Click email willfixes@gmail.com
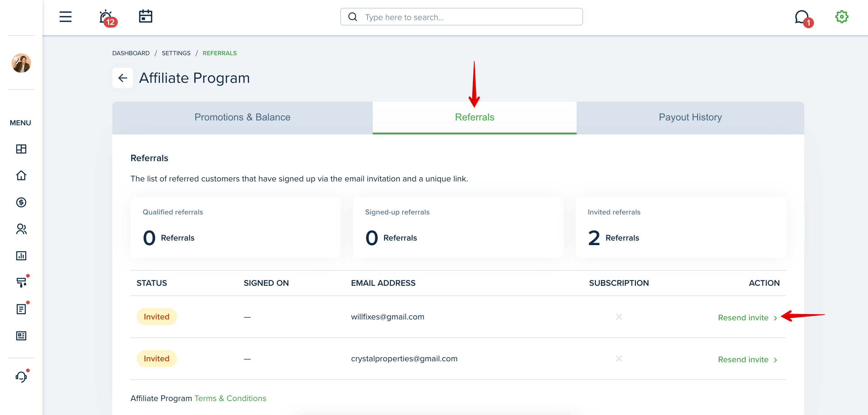868x415 pixels. click(388, 317)
